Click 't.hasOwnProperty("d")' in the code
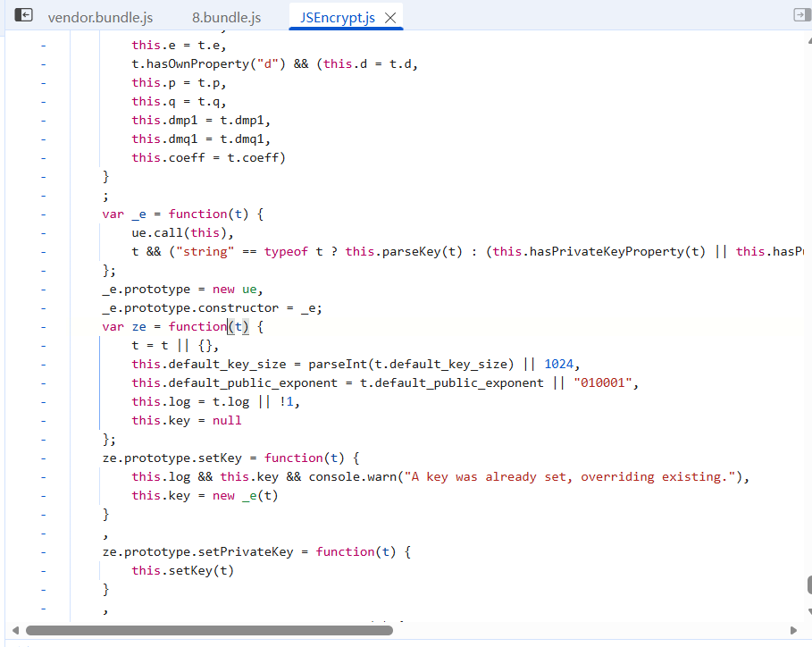This screenshot has width=812, height=647. (209, 63)
